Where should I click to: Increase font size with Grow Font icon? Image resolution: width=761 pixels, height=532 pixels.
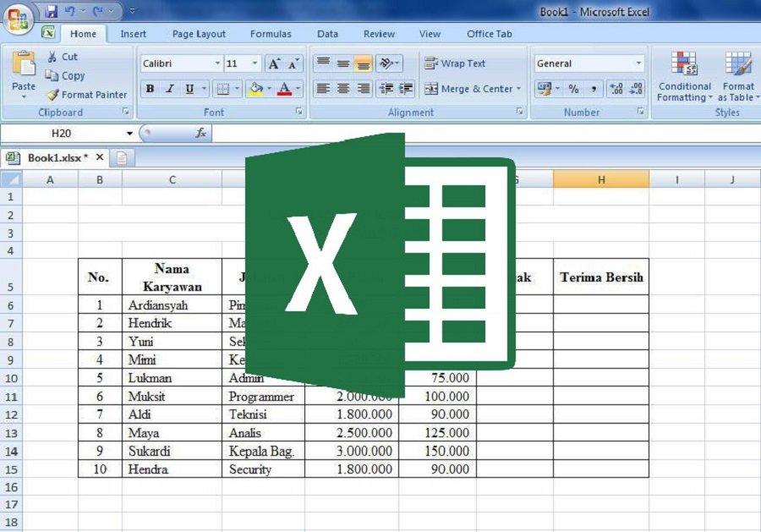tap(274, 63)
